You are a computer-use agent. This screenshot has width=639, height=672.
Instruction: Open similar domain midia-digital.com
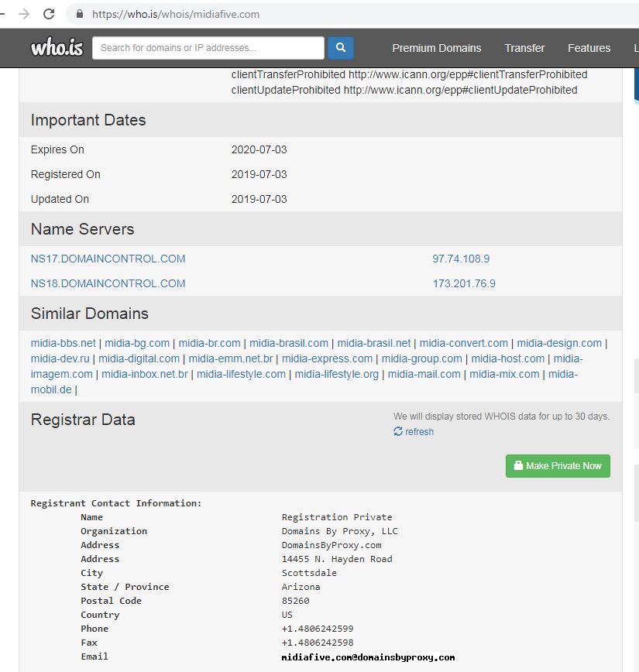click(139, 358)
